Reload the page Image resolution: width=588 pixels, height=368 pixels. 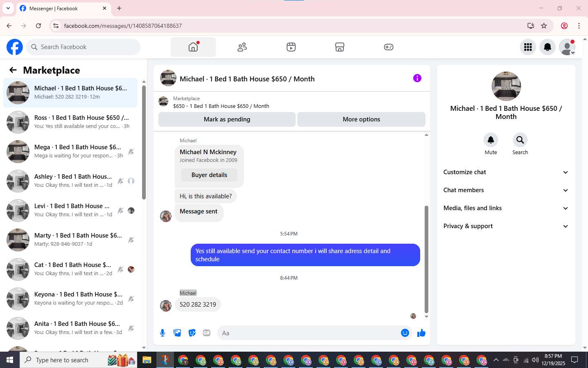pos(38,26)
